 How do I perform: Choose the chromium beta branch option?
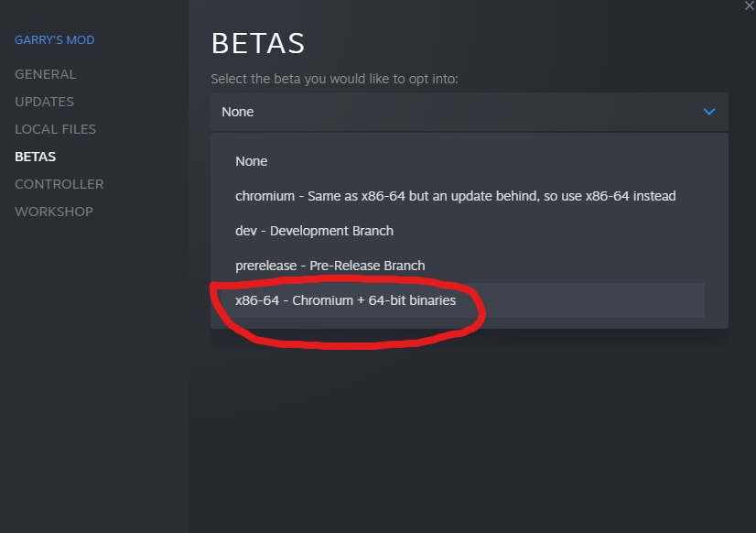pos(455,196)
